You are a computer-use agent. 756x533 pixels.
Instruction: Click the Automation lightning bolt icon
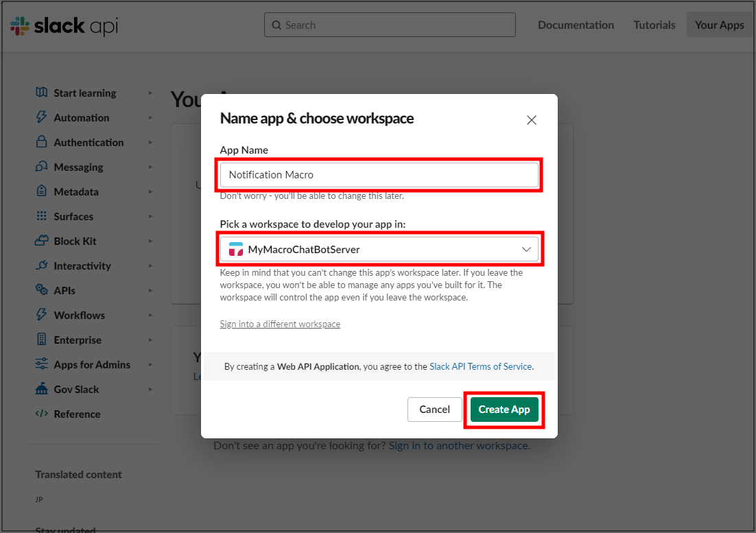pyautogui.click(x=41, y=117)
